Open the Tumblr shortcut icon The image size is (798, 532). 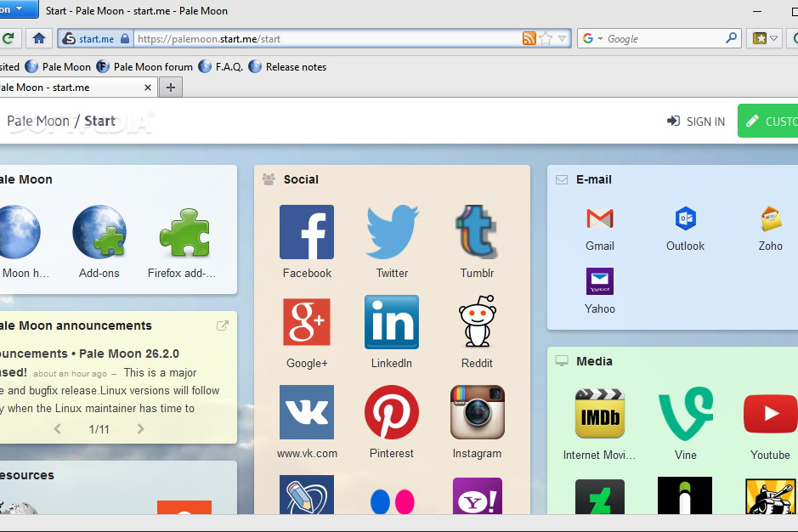(477, 232)
